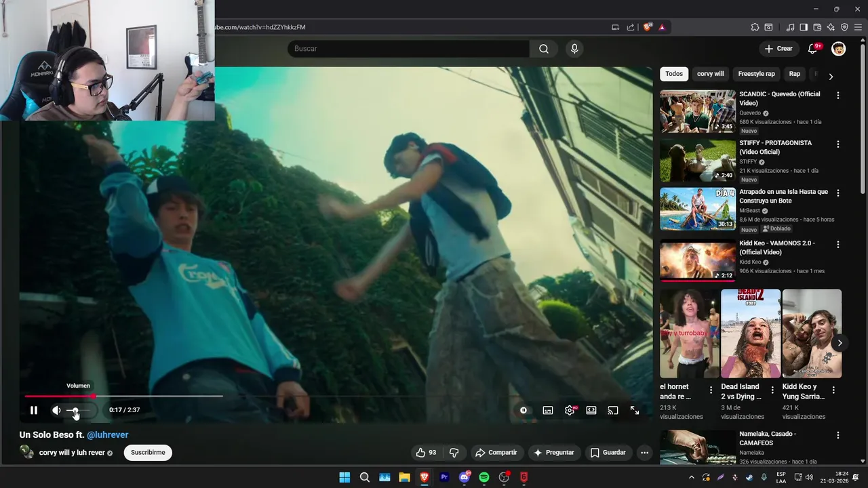Open Discord from the taskbar

click(465, 477)
